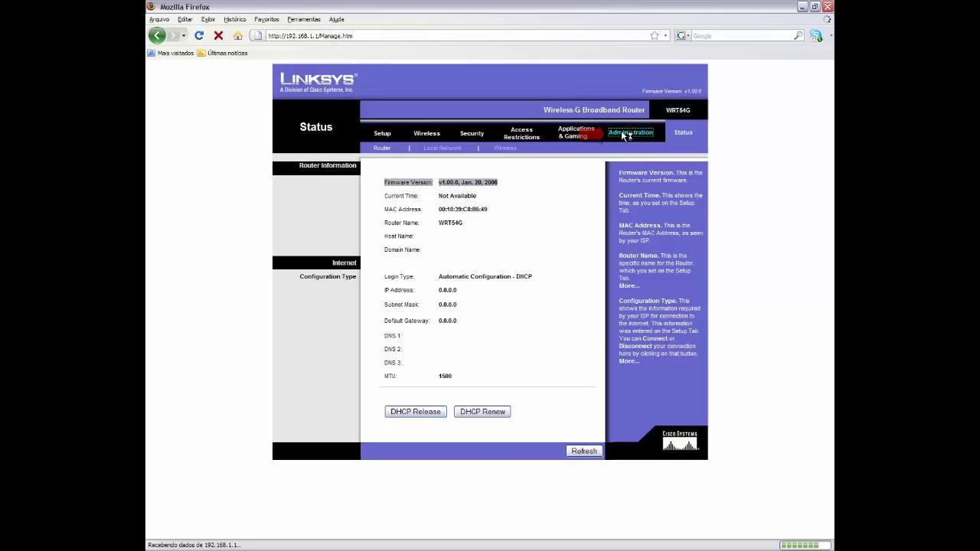Click the Firefox logo in the title bar
Viewport: 980px width, 551px height.
(152, 6)
